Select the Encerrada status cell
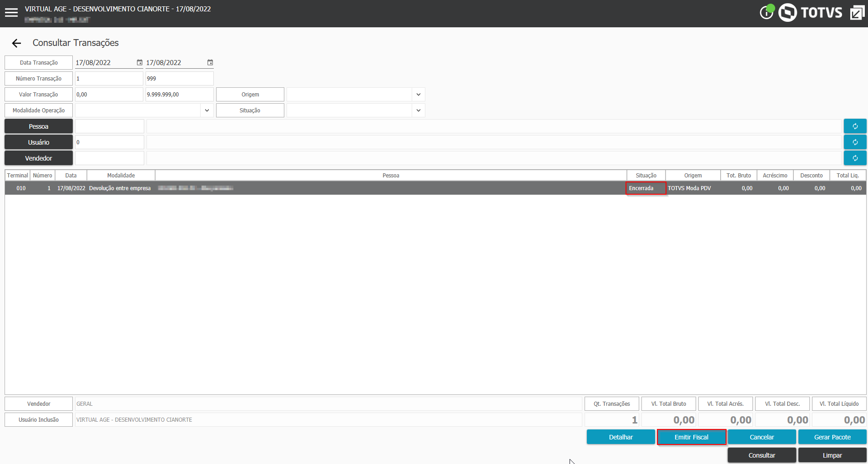The width and height of the screenshot is (868, 464). point(646,188)
